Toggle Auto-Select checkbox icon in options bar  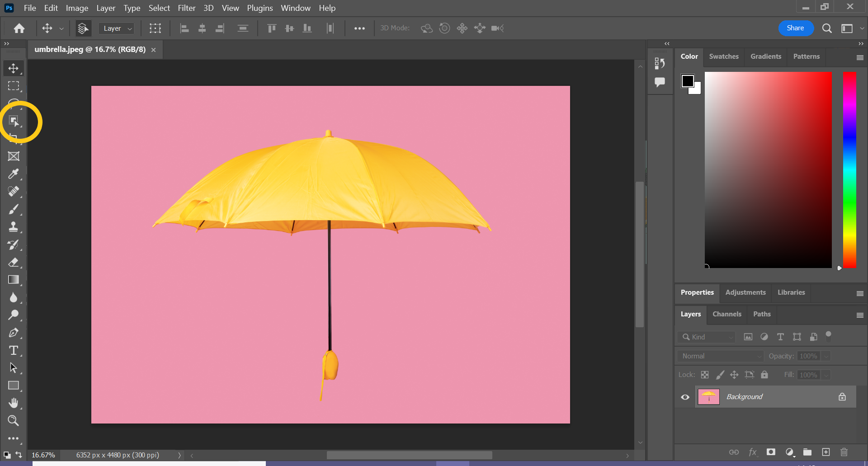coord(83,28)
